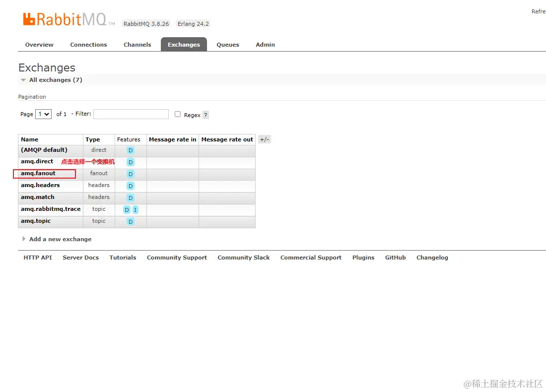Open the Community Slack link
Viewport: 546px width, 392px height.
[x=244, y=258]
